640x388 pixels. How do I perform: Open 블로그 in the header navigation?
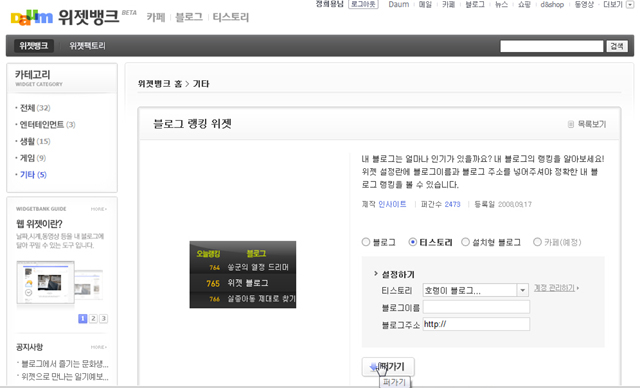click(x=189, y=17)
